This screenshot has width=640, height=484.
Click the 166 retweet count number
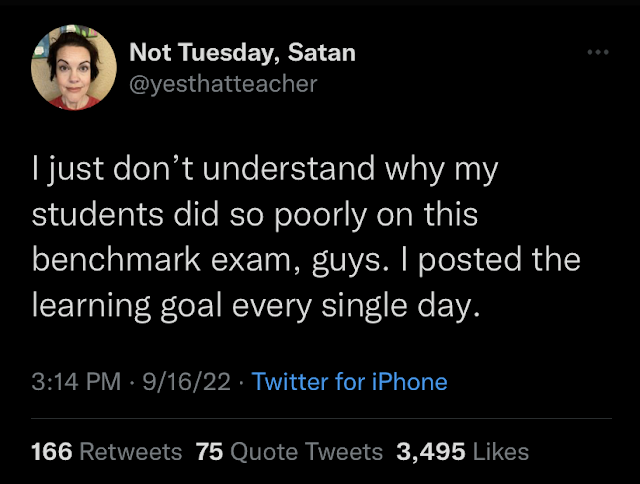52,452
